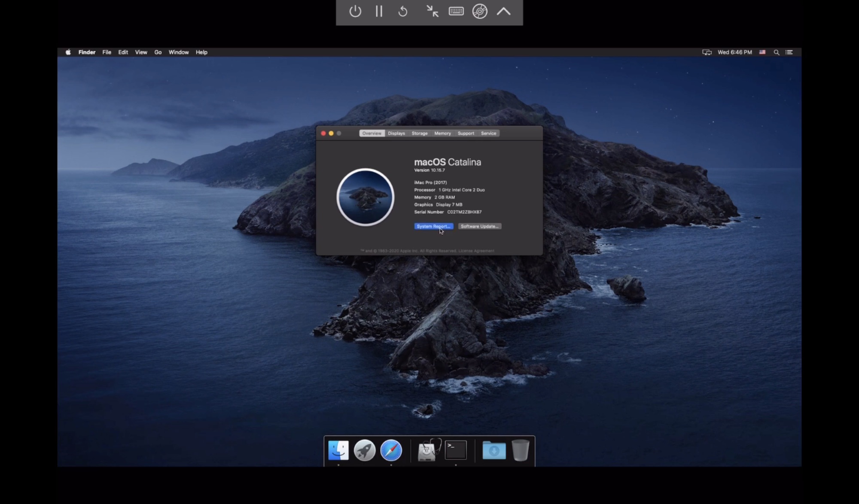Open Terminal from the Dock
The height and width of the screenshot is (504, 859).
tap(456, 450)
